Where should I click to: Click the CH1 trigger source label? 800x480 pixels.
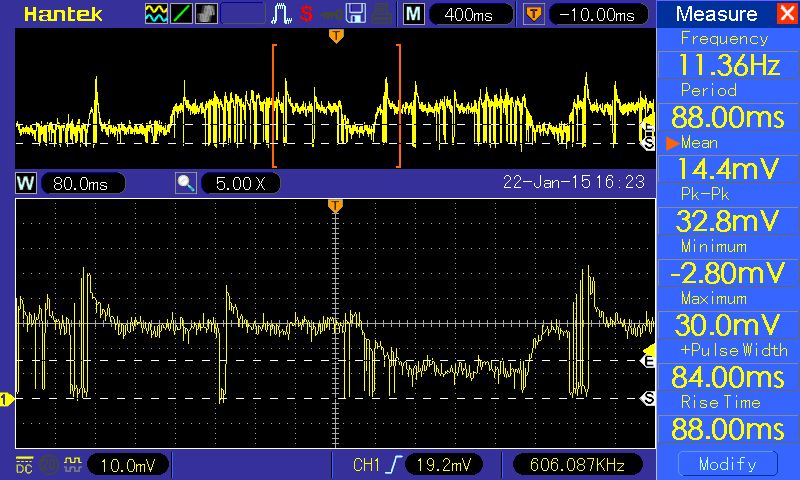(x=366, y=465)
